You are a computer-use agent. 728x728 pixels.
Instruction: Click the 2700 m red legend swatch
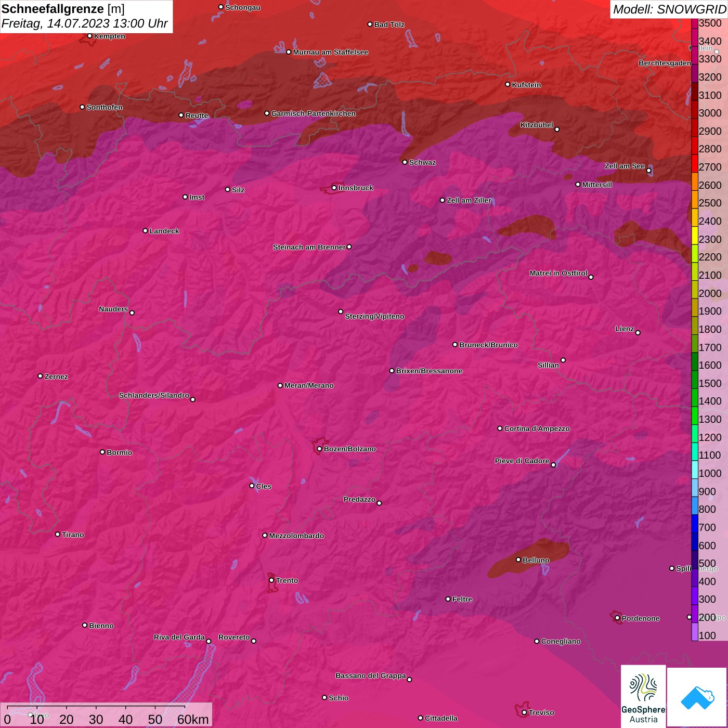[x=695, y=163]
